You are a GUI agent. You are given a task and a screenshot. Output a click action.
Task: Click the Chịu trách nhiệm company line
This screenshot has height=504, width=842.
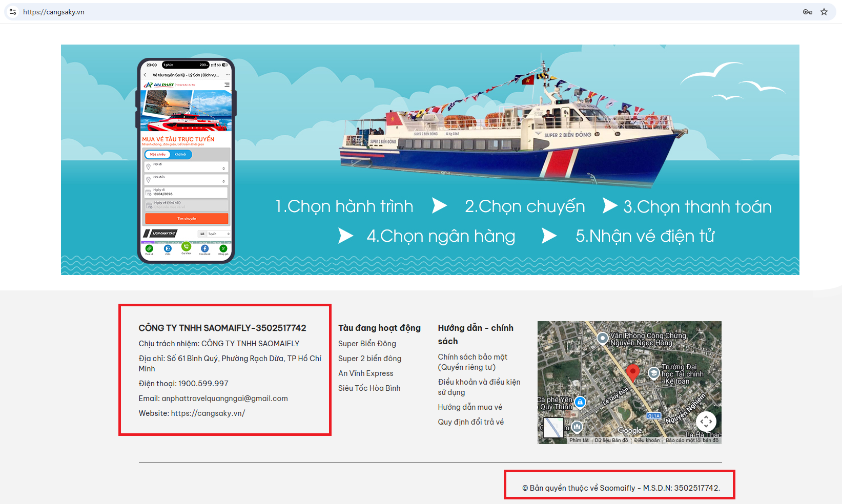[x=219, y=344]
